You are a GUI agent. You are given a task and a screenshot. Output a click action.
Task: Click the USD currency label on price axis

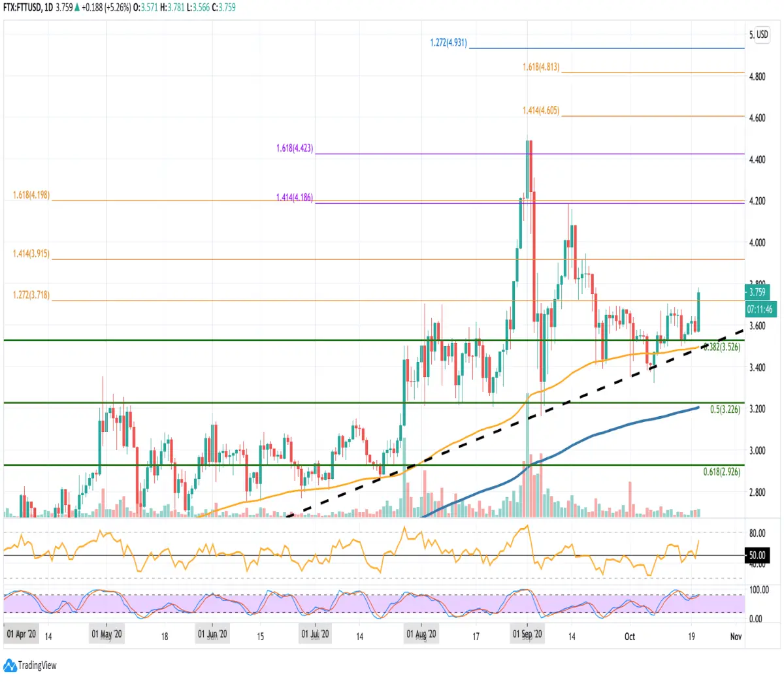coord(762,35)
